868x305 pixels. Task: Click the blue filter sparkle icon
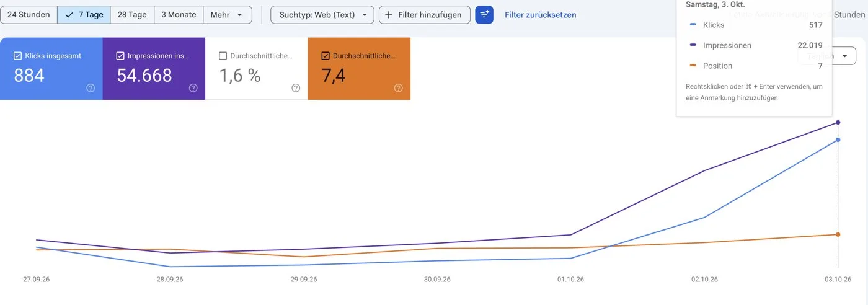pyautogui.click(x=484, y=15)
